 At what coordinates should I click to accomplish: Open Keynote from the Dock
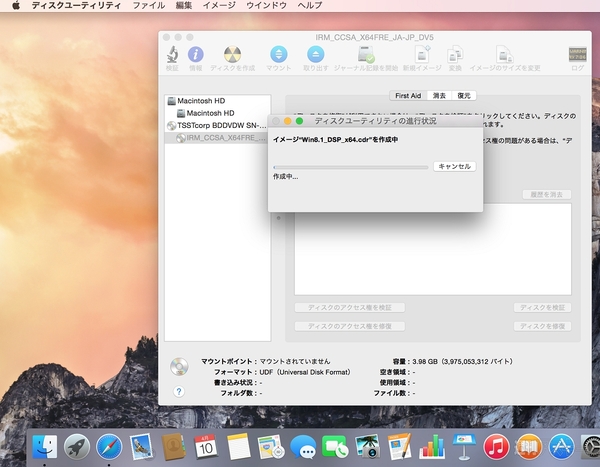(464, 446)
